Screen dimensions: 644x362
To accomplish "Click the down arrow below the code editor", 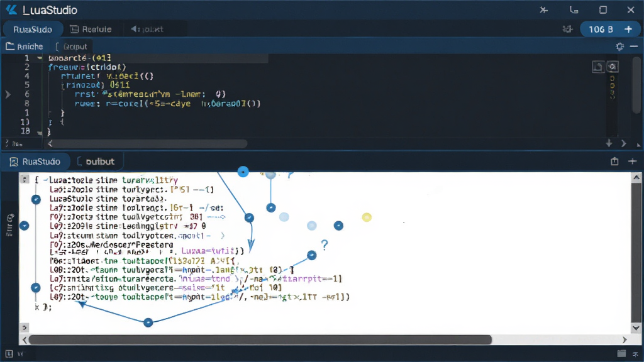I will pos(609,143).
